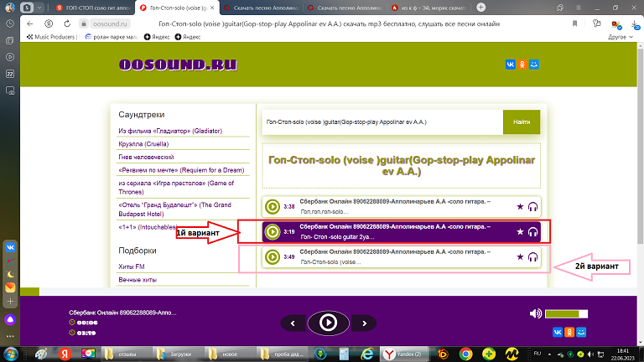
Task: Show hidden tray icons arrow
Action: coord(549,354)
